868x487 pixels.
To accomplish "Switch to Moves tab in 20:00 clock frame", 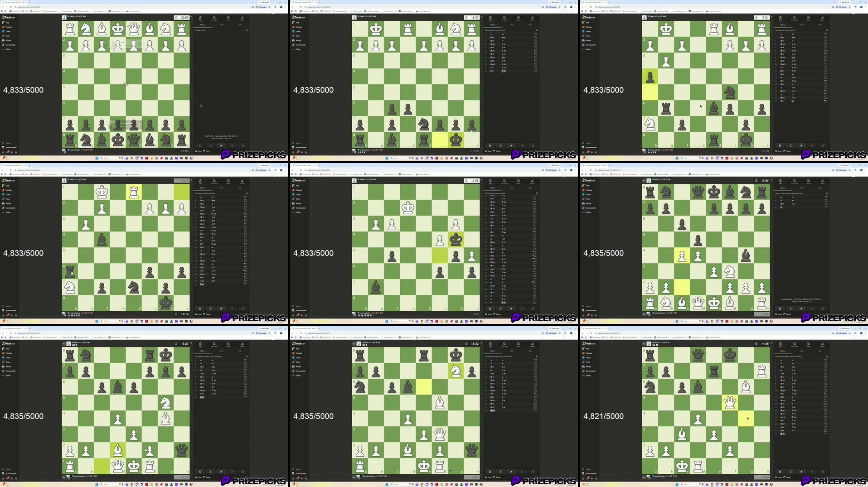I will tap(203, 24).
